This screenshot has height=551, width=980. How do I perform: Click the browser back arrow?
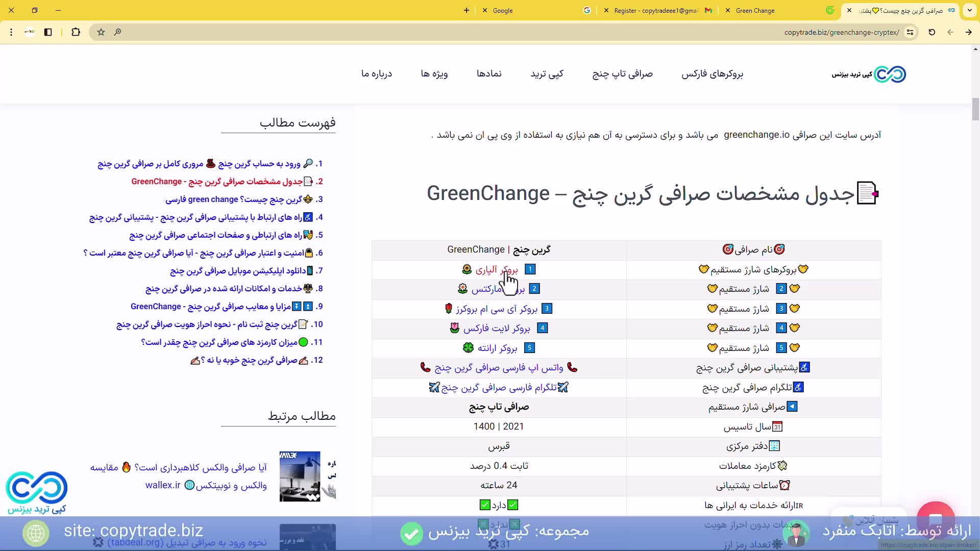click(950, 32)
